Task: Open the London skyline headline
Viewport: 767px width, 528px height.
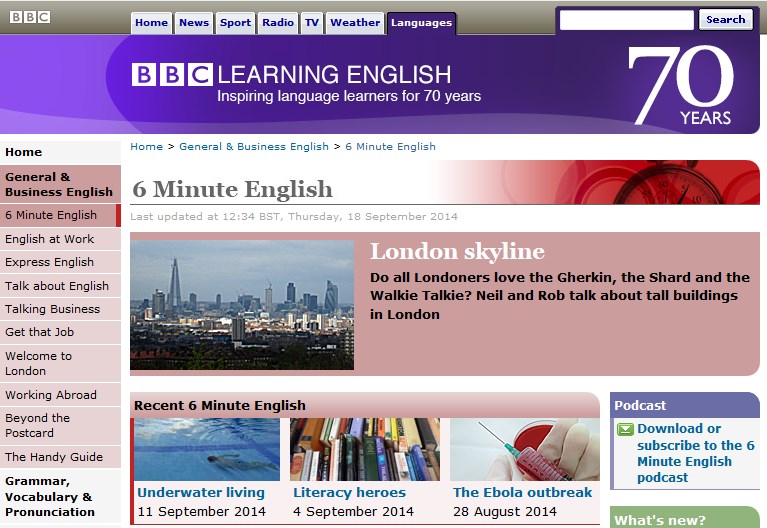Action: click(x=457, y=252)
